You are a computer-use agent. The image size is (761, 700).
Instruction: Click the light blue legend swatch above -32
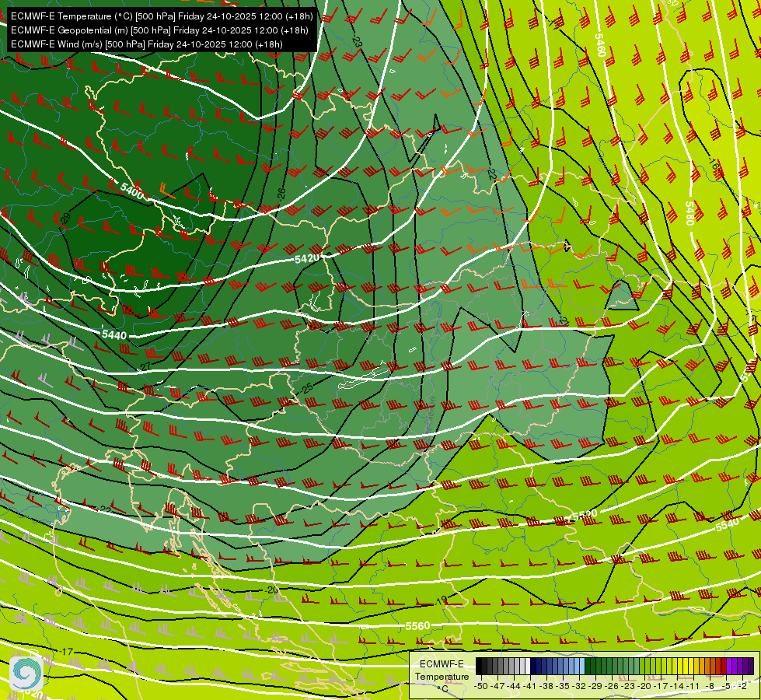pyautogui.click(x=582, y=666)
